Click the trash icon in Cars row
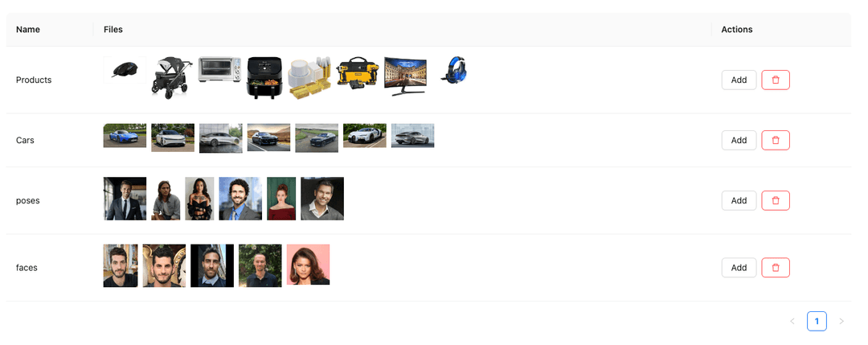 tap(775, 140)
